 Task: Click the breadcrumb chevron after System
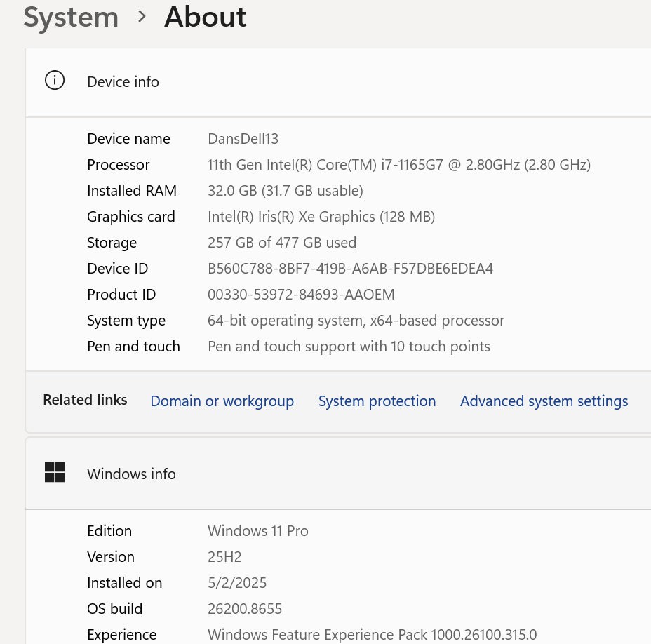pyautogui.click(x=142, y=17)
